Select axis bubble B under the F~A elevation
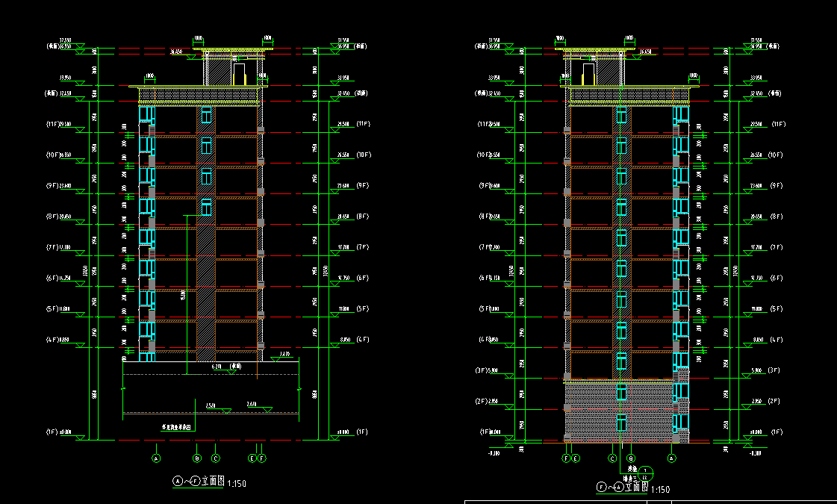 pyautogui.click(x=631, y=458)
